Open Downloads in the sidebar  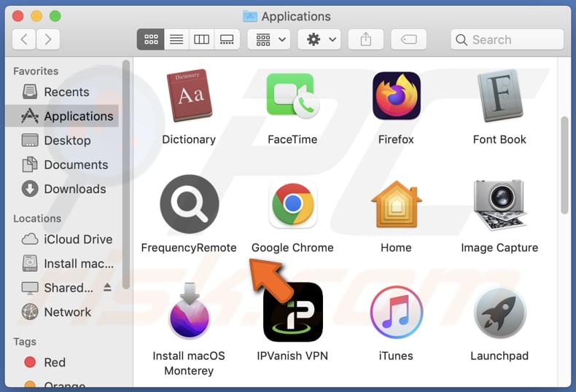pos(62,189)
